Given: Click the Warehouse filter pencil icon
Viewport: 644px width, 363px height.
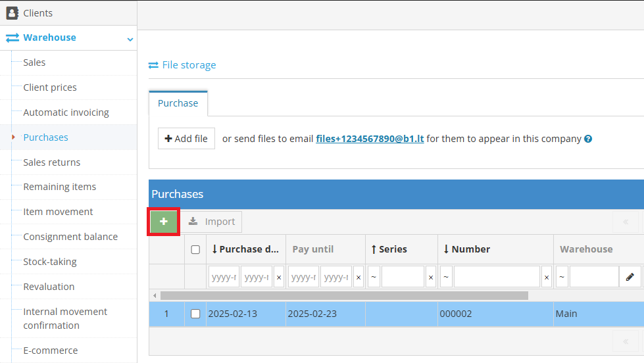Looking at the screenshot, I should 630,278.
